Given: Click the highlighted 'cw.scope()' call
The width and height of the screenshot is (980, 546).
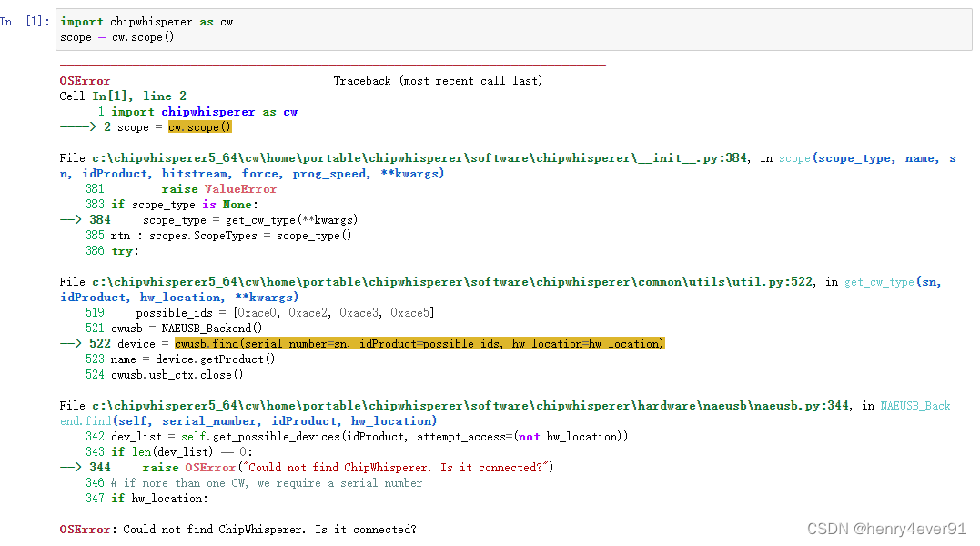Looking at the screenshot, I should tap(199, 127).
